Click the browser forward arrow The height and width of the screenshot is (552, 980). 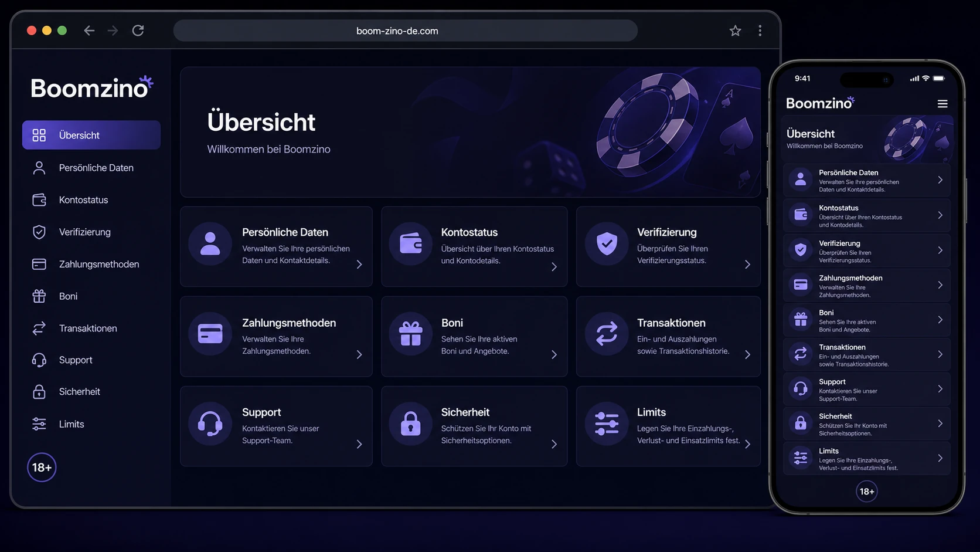point(113,31)
